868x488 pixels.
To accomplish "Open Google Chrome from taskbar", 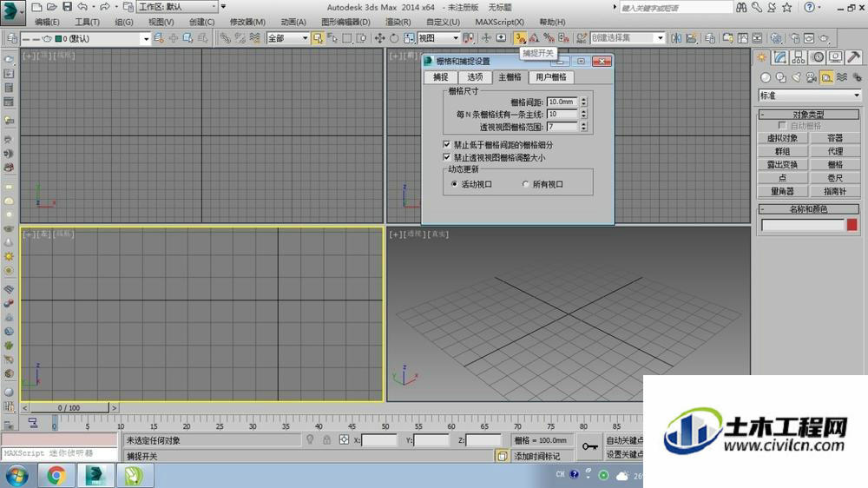I will click(56, 475).
